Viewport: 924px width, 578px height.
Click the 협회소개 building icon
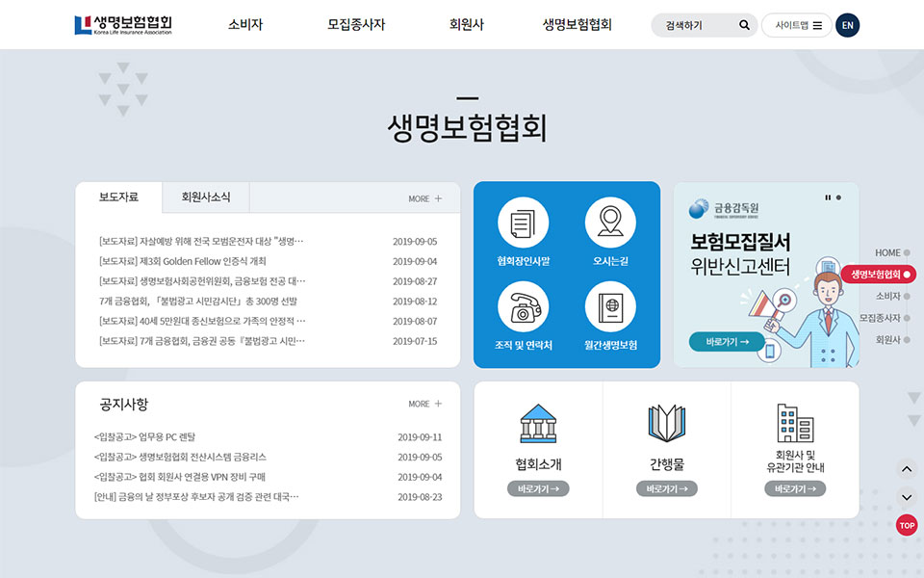click(x=538, y=424)
